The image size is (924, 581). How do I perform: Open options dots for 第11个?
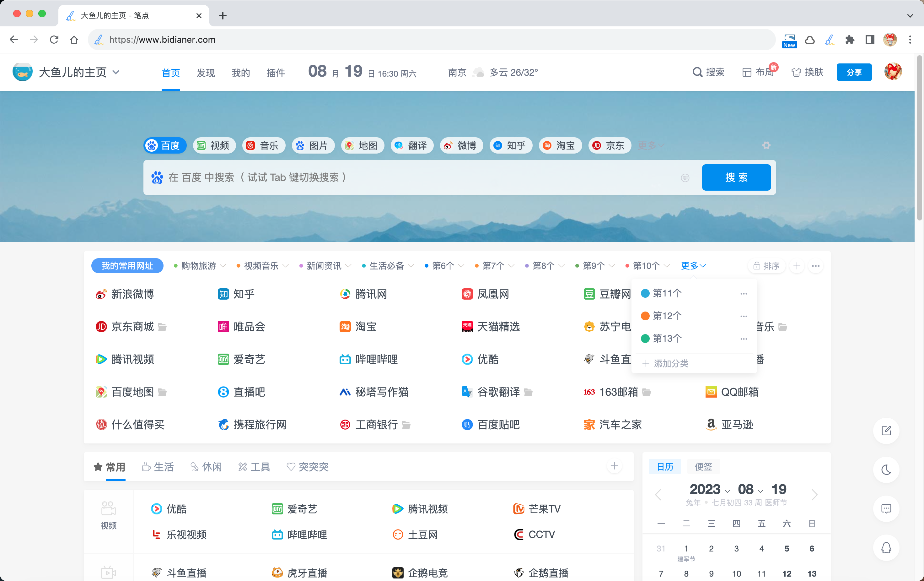pos(744,294)
